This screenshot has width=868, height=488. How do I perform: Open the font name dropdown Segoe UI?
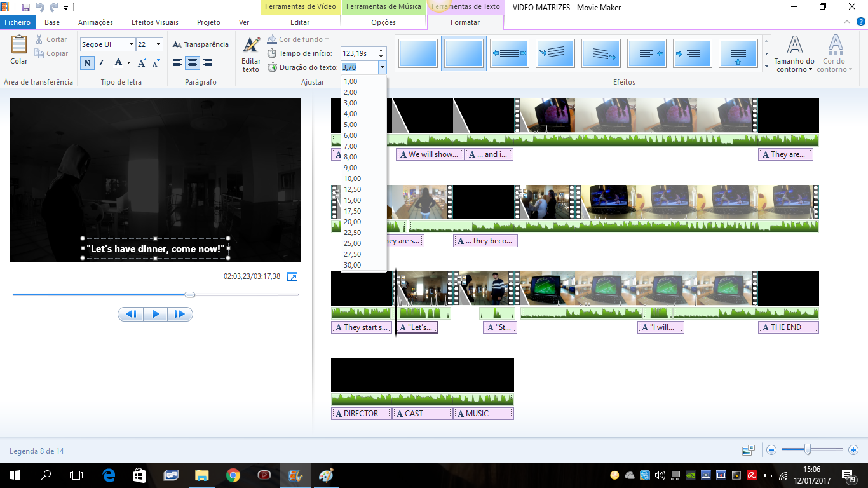(x=107, y=44)
